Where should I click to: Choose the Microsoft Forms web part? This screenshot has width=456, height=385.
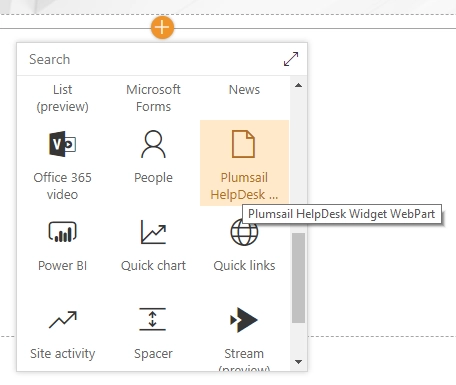pyautogui.click(x=153, y=98)
